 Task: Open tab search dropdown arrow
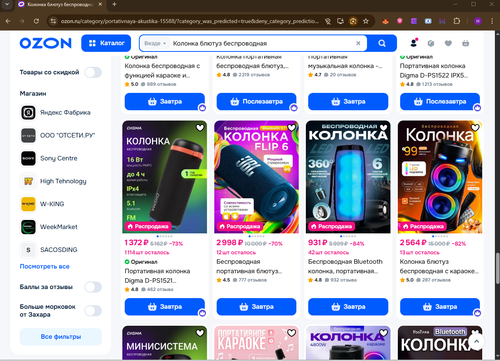(7, 4)
